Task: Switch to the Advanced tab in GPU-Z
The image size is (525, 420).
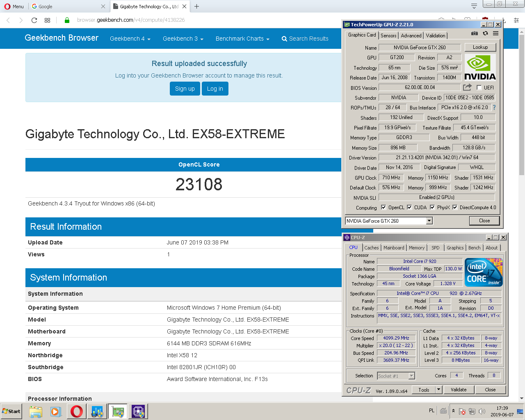Action: coord(411,36)
